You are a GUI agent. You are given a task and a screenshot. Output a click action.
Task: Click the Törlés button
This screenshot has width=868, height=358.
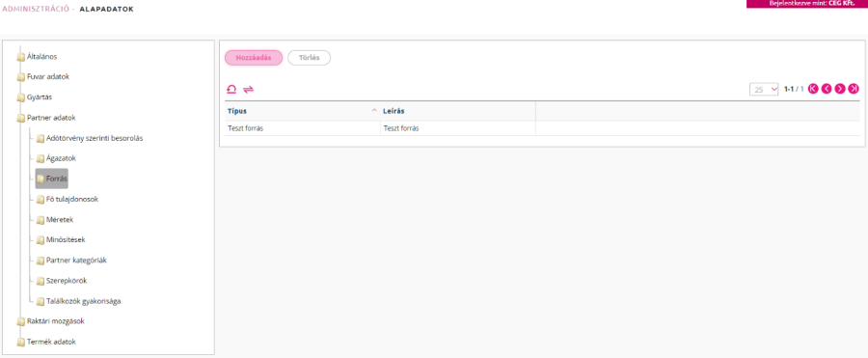[x=309, y=58]
